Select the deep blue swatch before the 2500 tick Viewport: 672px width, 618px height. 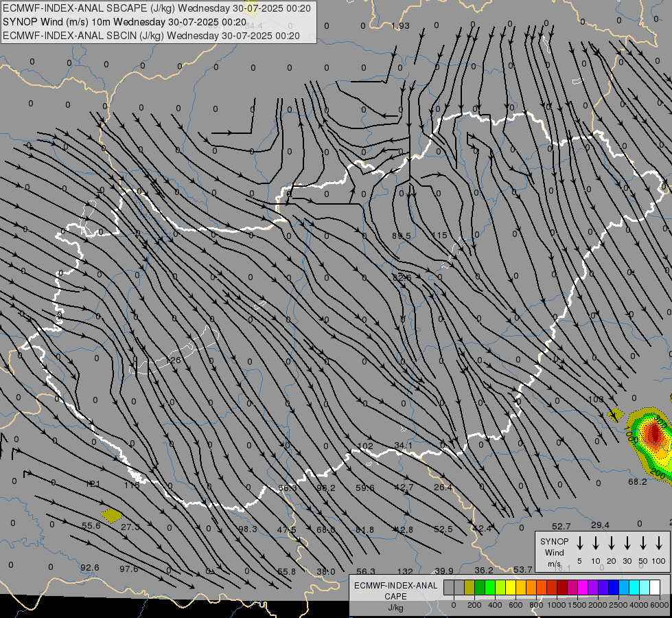point(613,588)
